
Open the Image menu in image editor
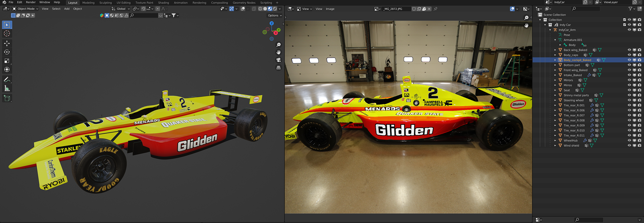click(x=330, y=9)
